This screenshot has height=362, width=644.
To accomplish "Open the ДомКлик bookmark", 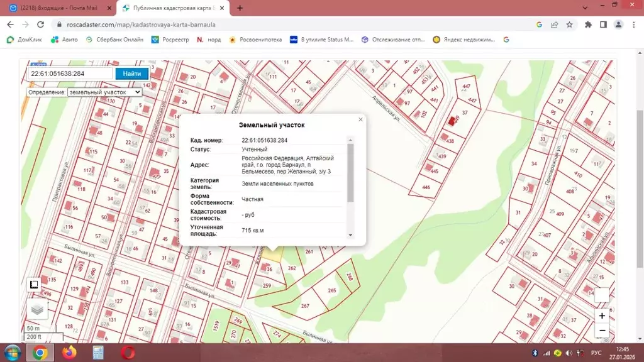I will point(25,39).
